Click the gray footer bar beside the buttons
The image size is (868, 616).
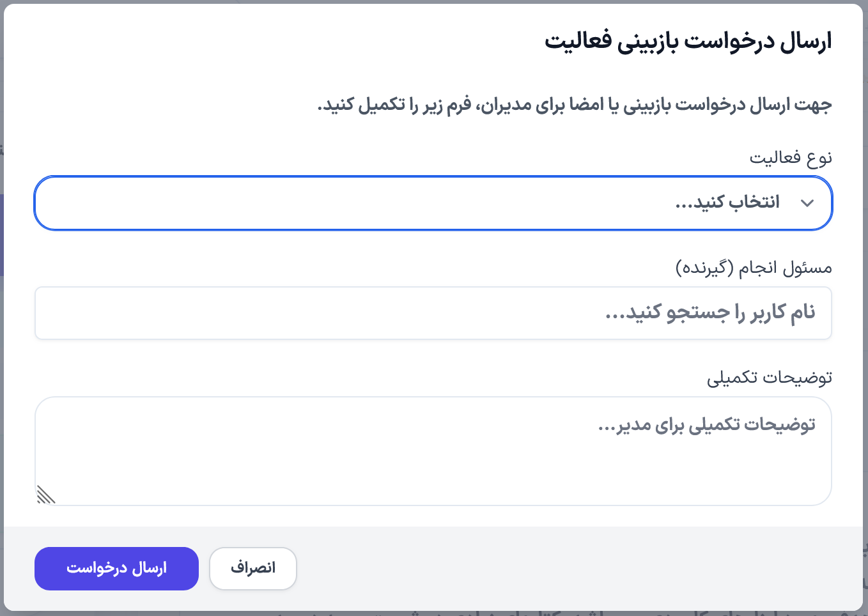pos(575,567)
